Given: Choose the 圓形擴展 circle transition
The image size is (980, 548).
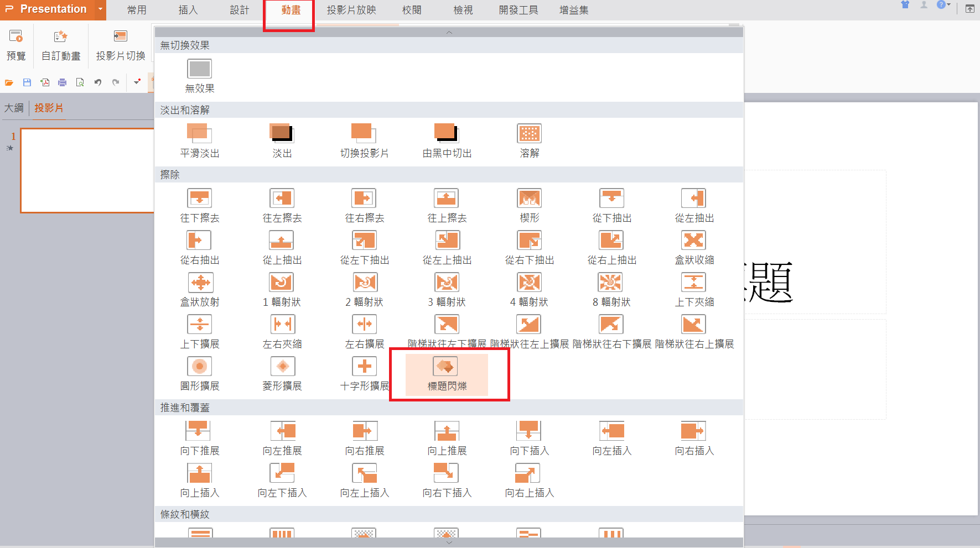Looking at the screenshot, I should (x=200, y=374).
